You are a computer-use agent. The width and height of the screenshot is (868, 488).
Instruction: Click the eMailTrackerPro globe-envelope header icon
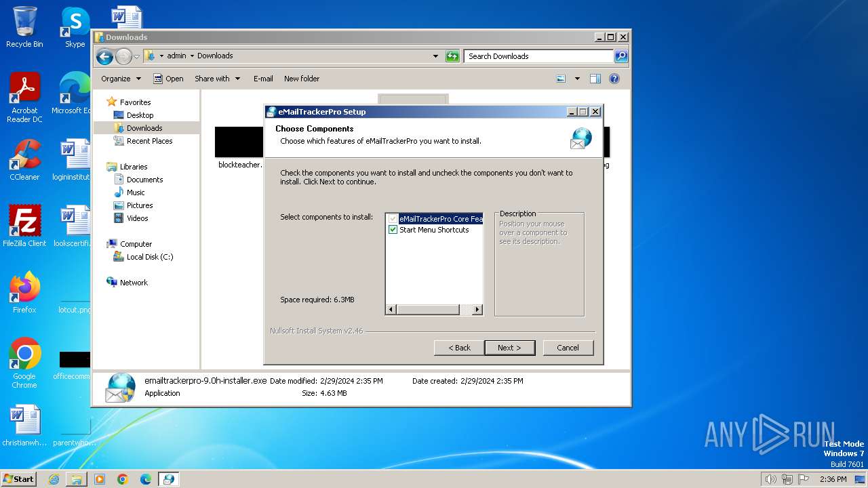point(581,138)
